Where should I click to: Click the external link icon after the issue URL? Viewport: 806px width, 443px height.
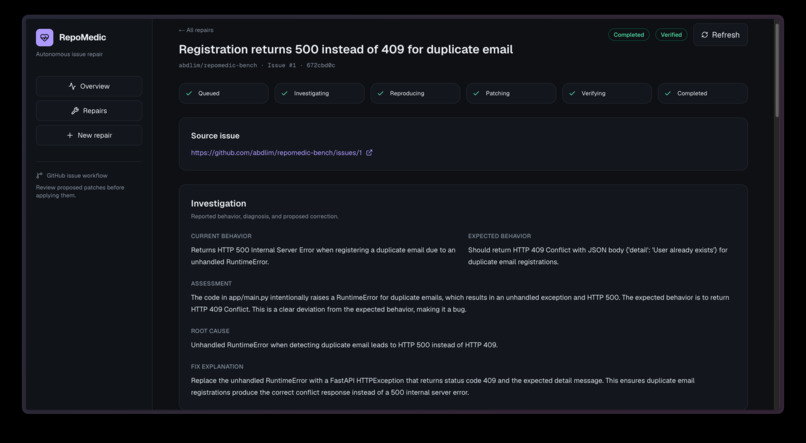[x=369, y=153]
